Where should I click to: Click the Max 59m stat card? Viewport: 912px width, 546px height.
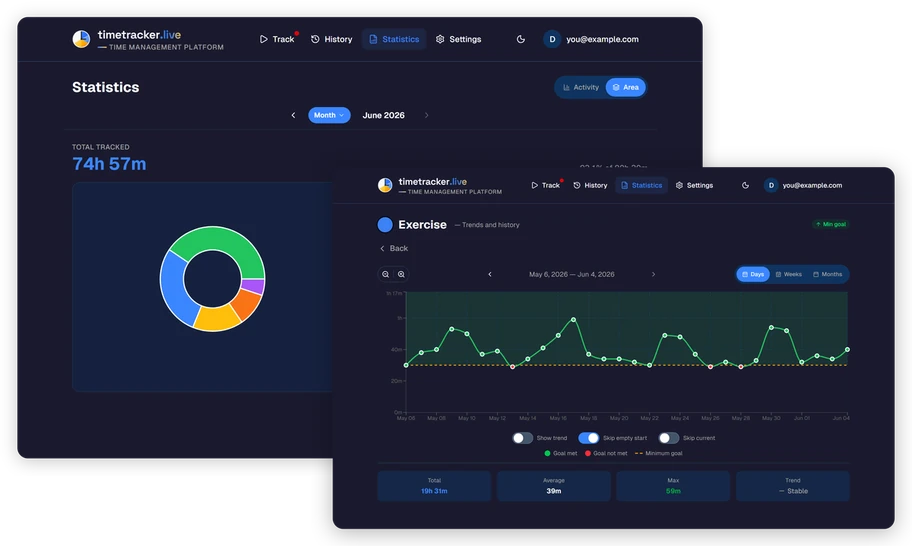click(673, 486)
